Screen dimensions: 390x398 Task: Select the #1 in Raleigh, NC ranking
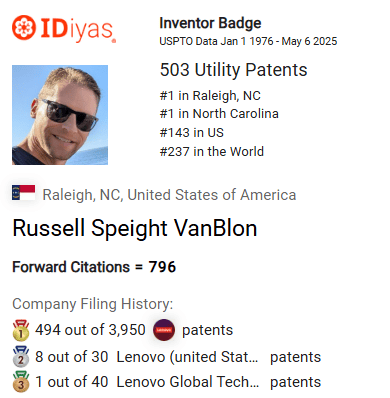click(210, 96)
